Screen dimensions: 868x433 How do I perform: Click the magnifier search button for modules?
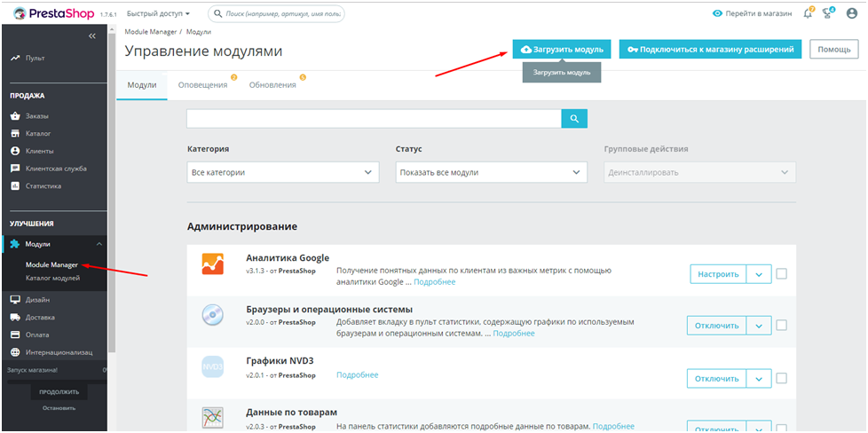coord(574,118)
